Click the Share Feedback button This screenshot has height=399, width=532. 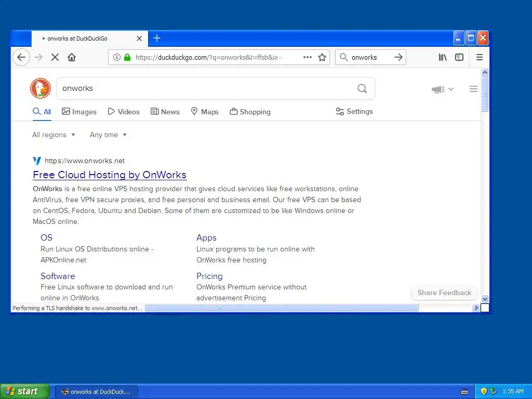click(x=444, y=292)
